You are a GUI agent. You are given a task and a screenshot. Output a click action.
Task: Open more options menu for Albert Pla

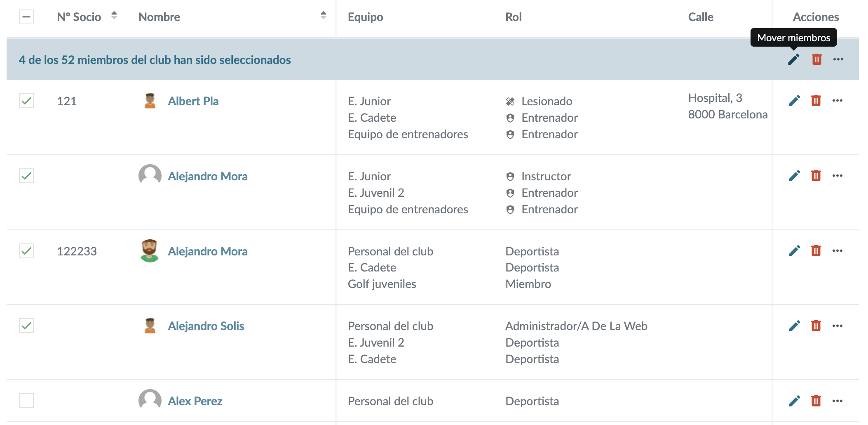837,101
